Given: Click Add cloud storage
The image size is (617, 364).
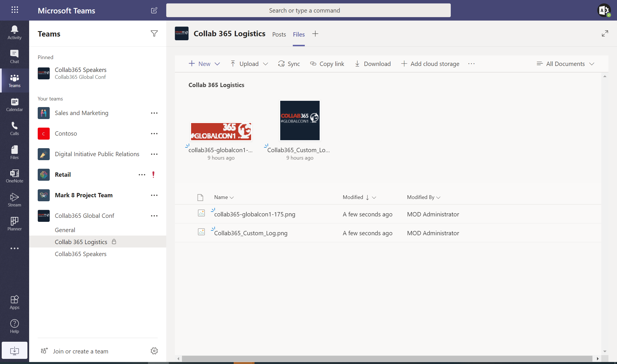Looking at the screenshot, I should 430,64.
